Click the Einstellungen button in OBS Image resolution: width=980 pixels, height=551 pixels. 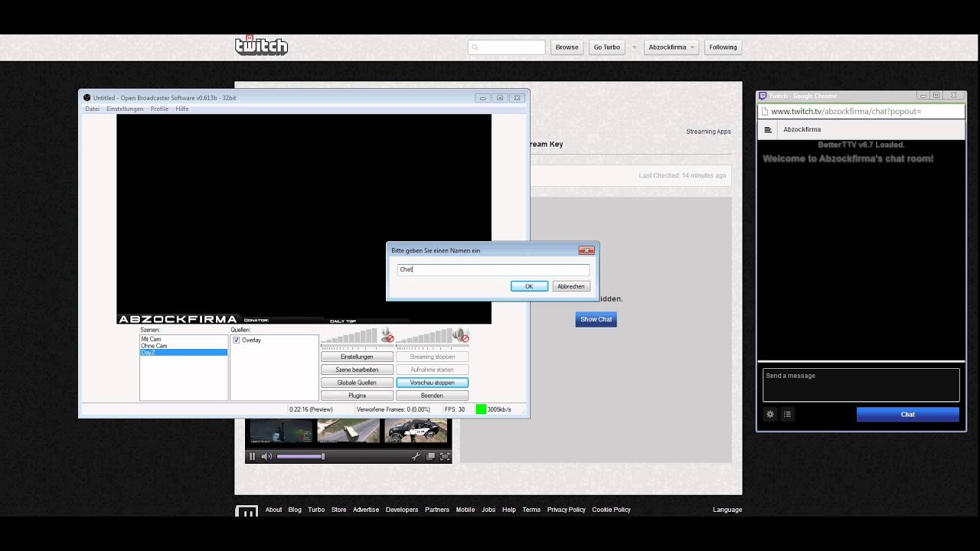coord(357,357)
